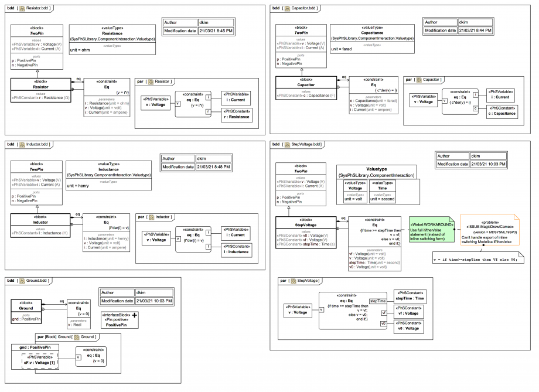Viewport: 539px width, 392px height.
Task: Click the plus icon on PositivePin interface block
Action: 135,316
